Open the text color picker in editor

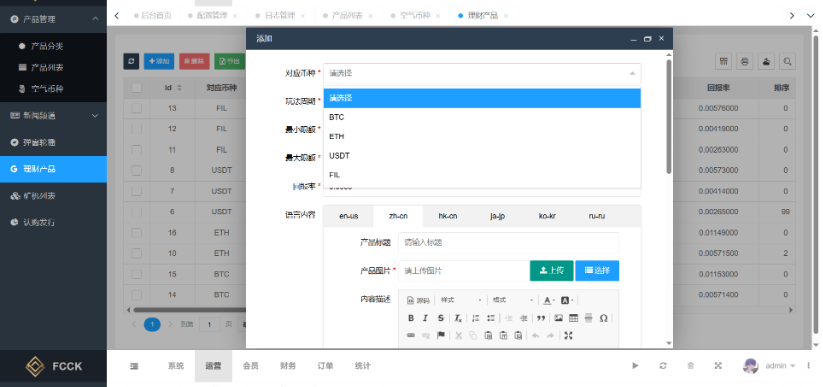click(x=549, y=300)
